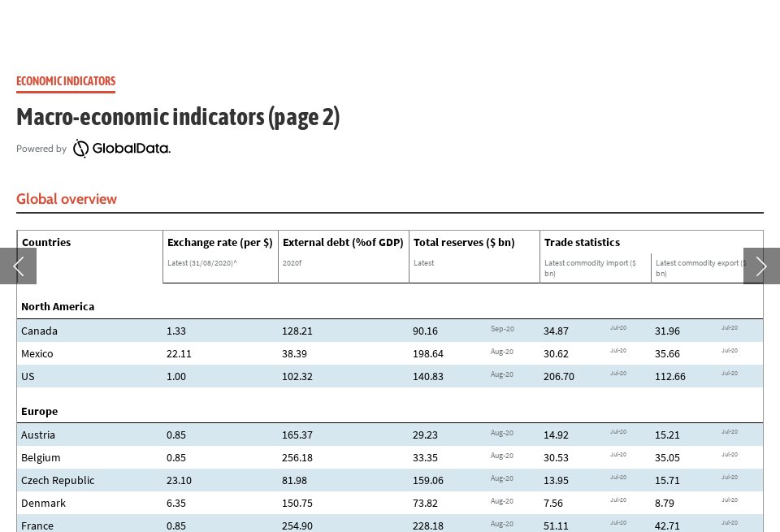Click the Exchange rate (per $) header

(219, 242)
